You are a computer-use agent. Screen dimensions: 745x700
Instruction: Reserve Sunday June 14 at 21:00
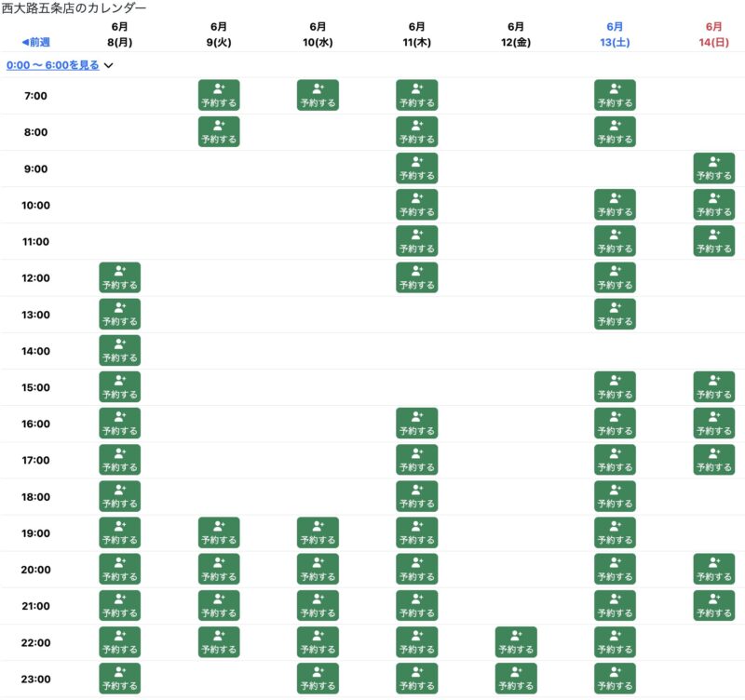tap(713, 605)
